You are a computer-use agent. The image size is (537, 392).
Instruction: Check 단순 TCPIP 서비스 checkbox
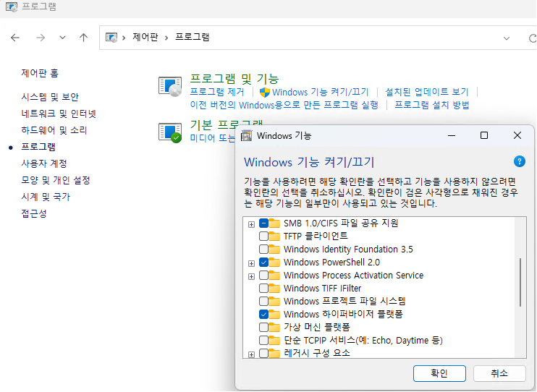(263, 341)
